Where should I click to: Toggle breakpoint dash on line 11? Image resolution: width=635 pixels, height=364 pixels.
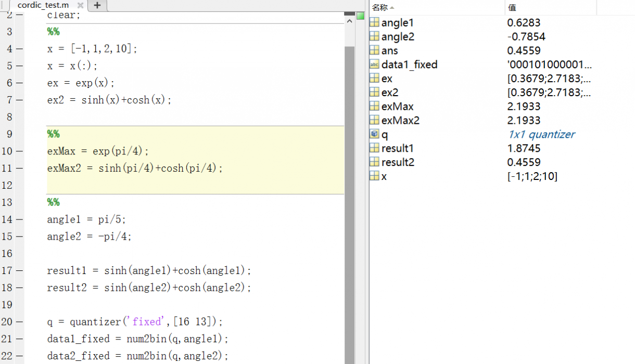pos(19,168)
